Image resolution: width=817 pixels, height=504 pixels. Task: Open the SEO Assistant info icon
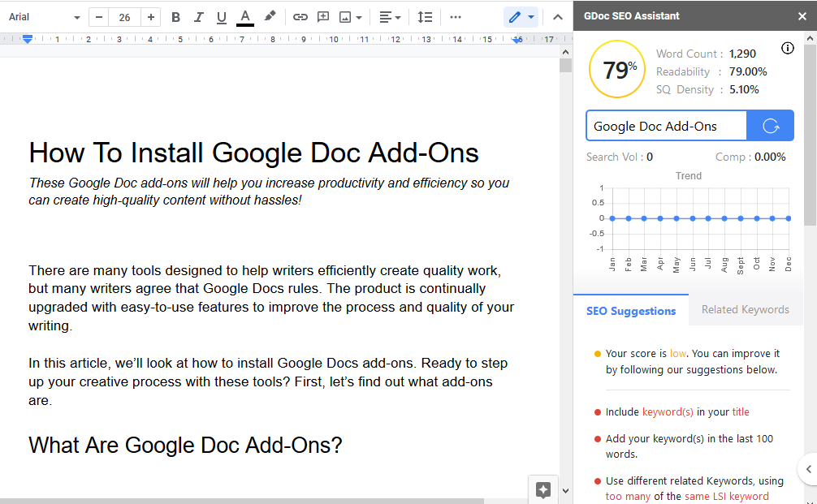tap(787, 48)
